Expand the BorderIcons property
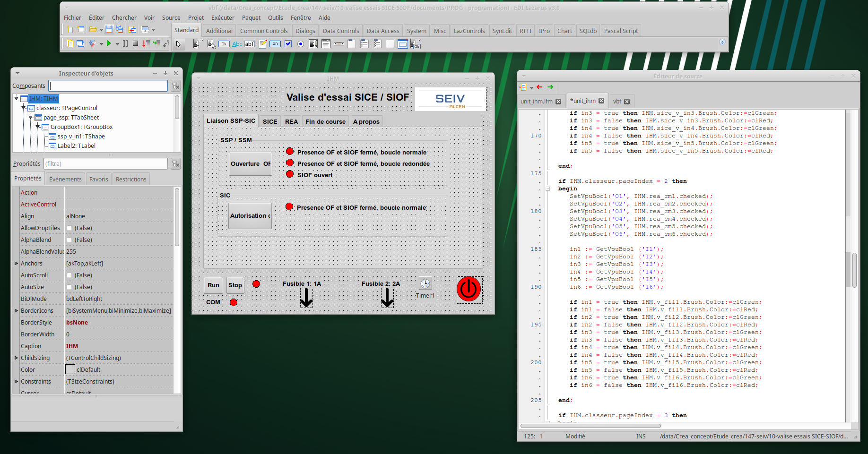The image size is (868, 454). (x=17, y=311)
